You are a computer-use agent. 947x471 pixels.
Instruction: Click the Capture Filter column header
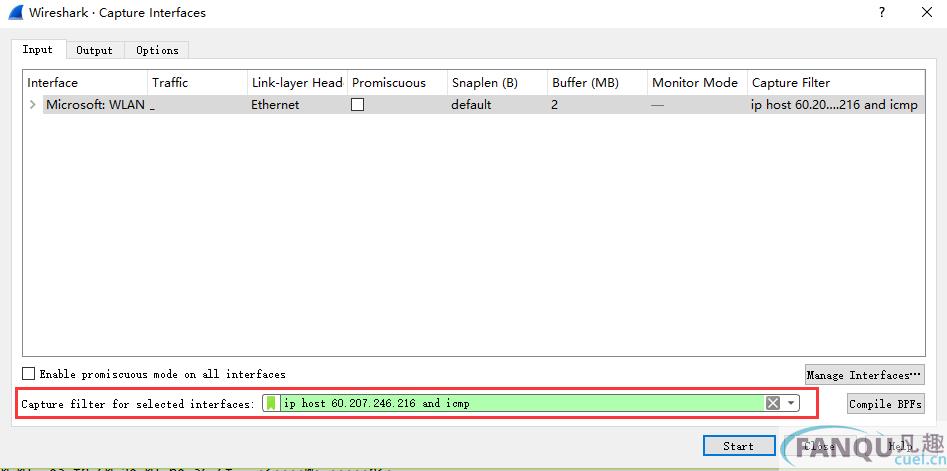[x=836, y=83]
